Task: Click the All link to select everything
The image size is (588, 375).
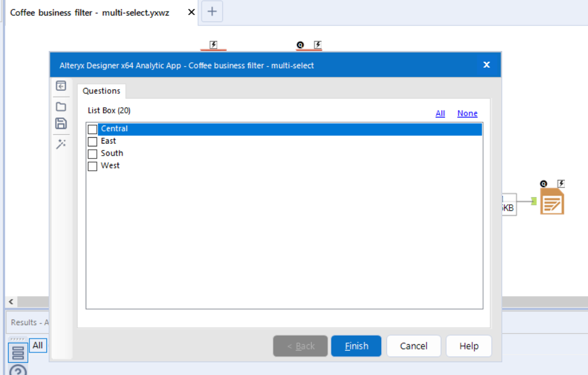Action: coord(440,113)
